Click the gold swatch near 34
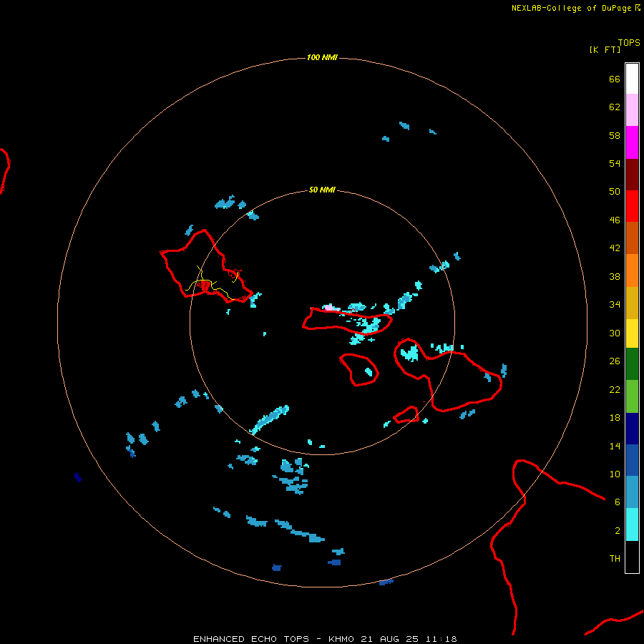The image size is (644, 644). [x=632, y=303]
